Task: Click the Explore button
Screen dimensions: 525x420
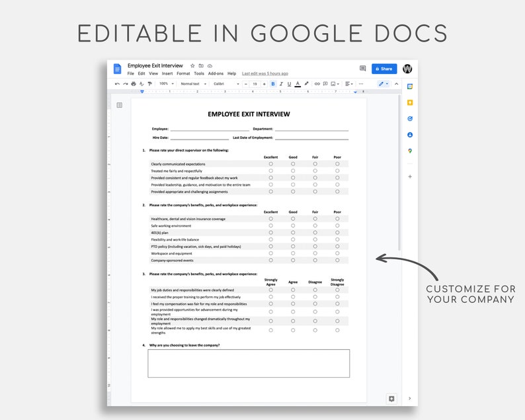Action: coord(391,399)
